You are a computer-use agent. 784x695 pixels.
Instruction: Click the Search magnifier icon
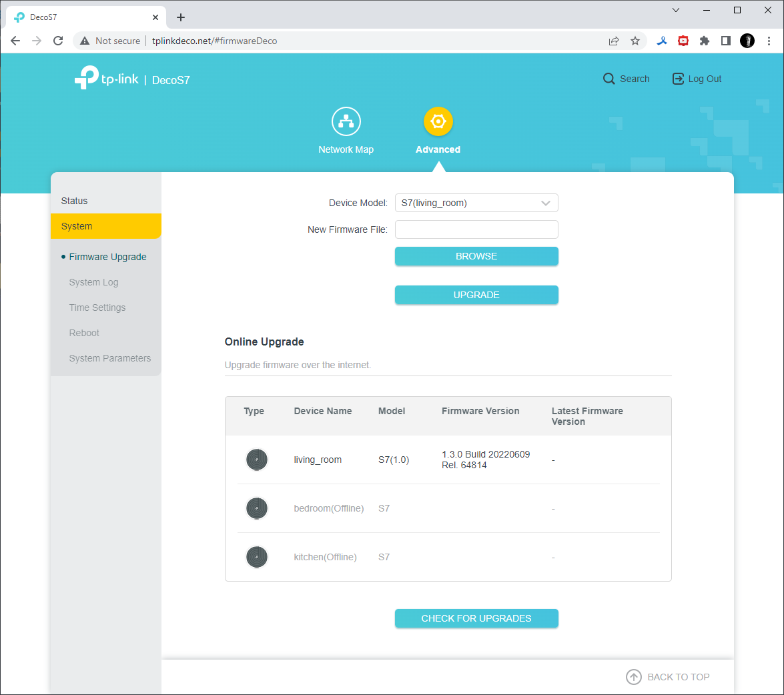pyautogui.click(x=609, y=79)
